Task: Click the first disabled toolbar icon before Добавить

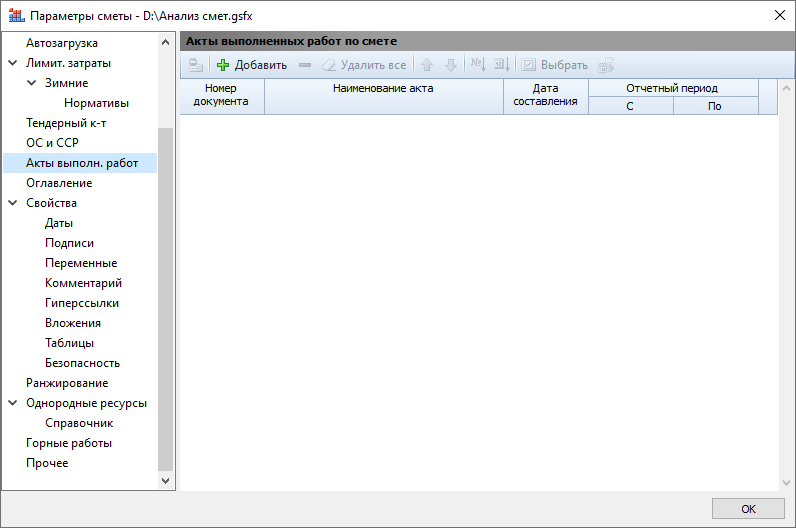Action: 195,65
